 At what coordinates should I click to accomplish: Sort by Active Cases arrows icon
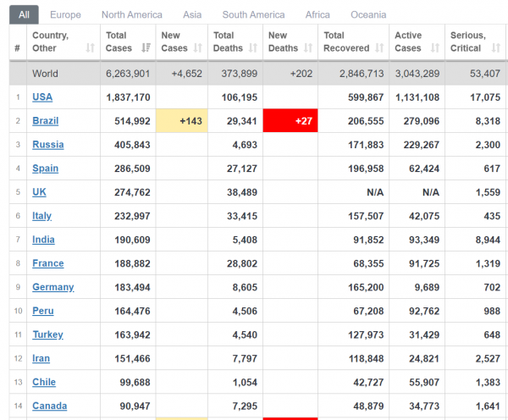(x=435, y=48)
